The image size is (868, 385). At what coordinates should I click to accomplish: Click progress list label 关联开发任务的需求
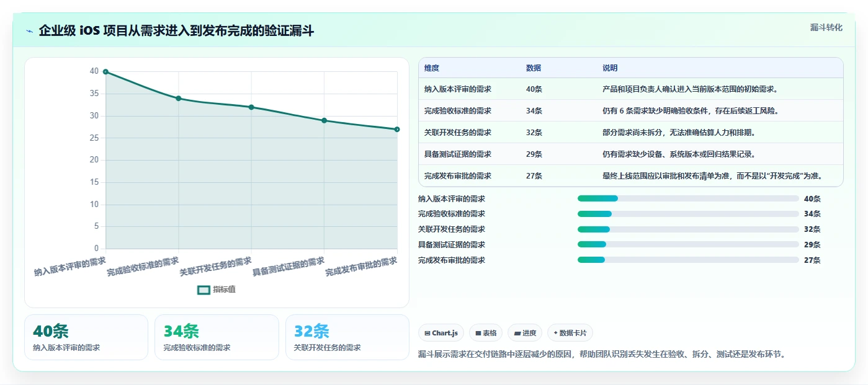(x=452, y=229)
